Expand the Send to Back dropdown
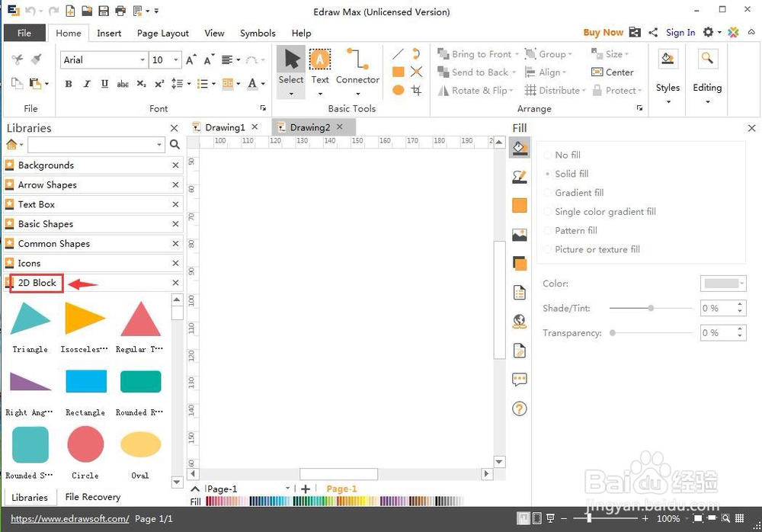 pos(513,72)
